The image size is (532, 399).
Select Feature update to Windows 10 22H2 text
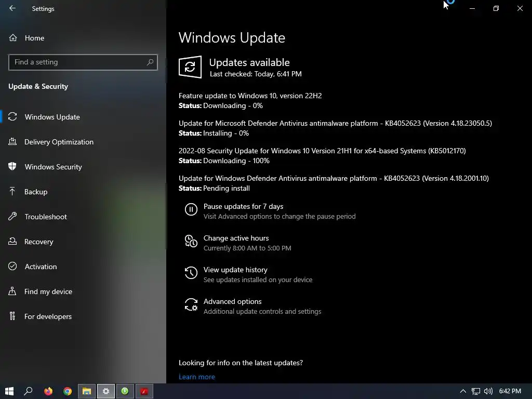pos(250,96)
